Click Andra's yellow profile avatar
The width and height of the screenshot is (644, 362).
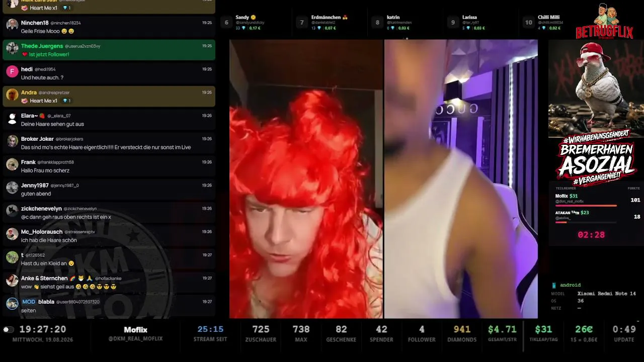tap(12, 95)
